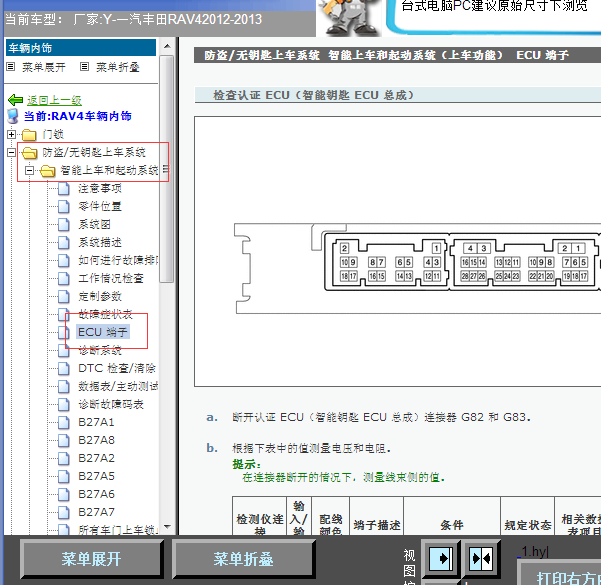601x585 pixels.
Task: Collapse the 防盗/无钥匙上车系统 folder node
Action: tap(11, 153)
